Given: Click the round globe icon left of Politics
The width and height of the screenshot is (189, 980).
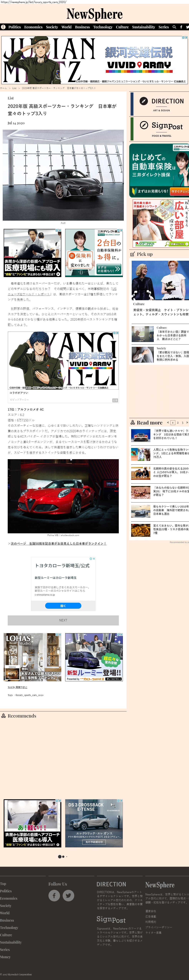Looking at the screenshot, I should pos(3,27).
